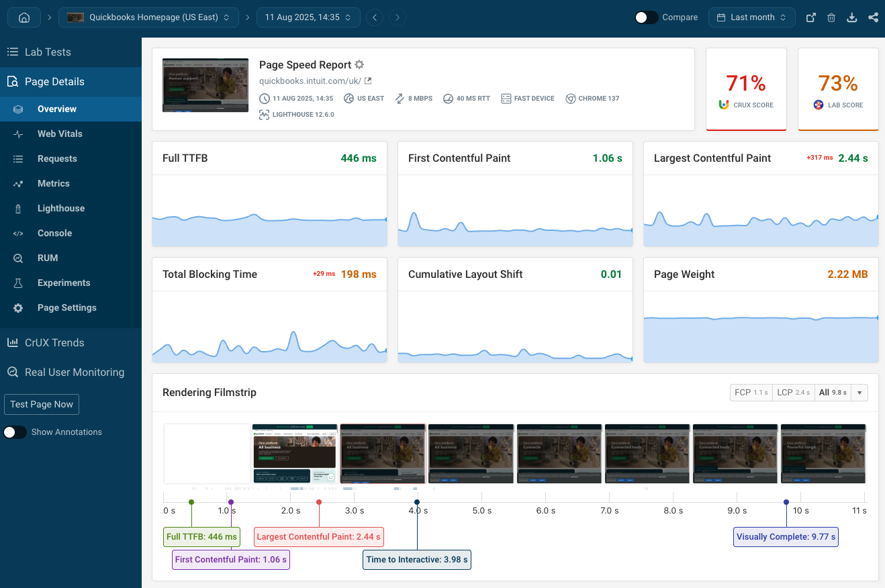Open Metrics sidebar item
The width and height of the screenshot is (885, 588).
(x=71, y=183)
